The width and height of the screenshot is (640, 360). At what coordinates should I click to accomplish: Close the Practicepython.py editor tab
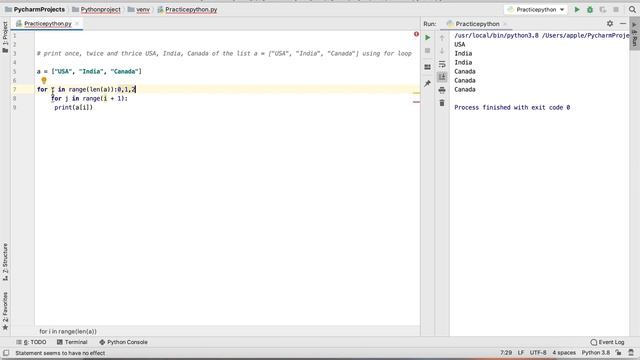[x=77, y=24]
